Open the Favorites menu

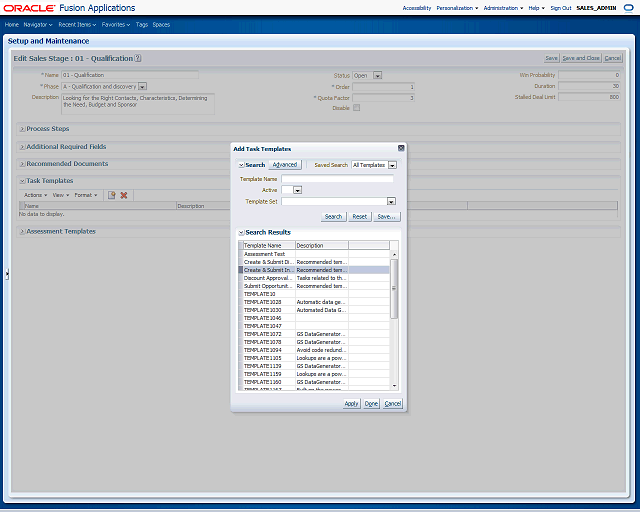[116, 25]
